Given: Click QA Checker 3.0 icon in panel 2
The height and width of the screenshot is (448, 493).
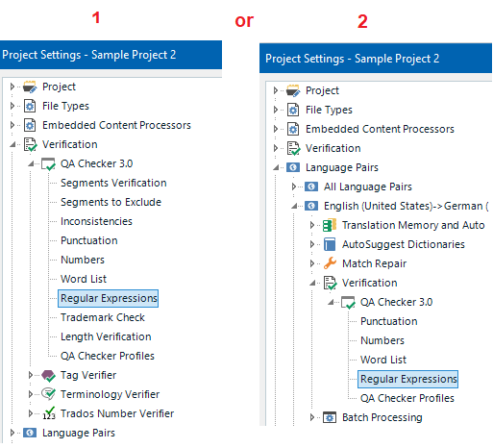Looking at the screenshot, I should (348, 303).
